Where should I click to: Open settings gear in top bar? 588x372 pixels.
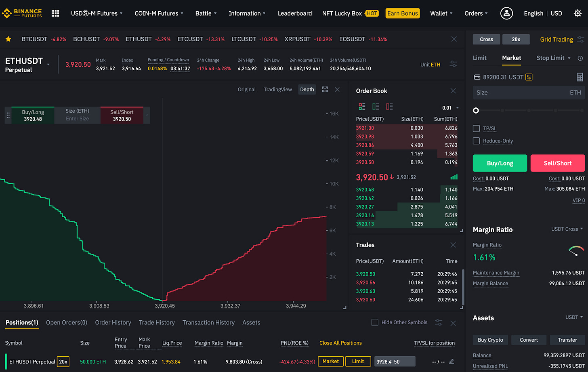577,13
